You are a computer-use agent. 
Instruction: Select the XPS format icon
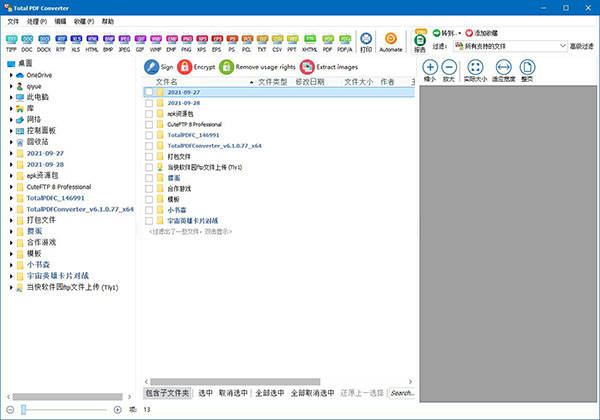[202, 42]
